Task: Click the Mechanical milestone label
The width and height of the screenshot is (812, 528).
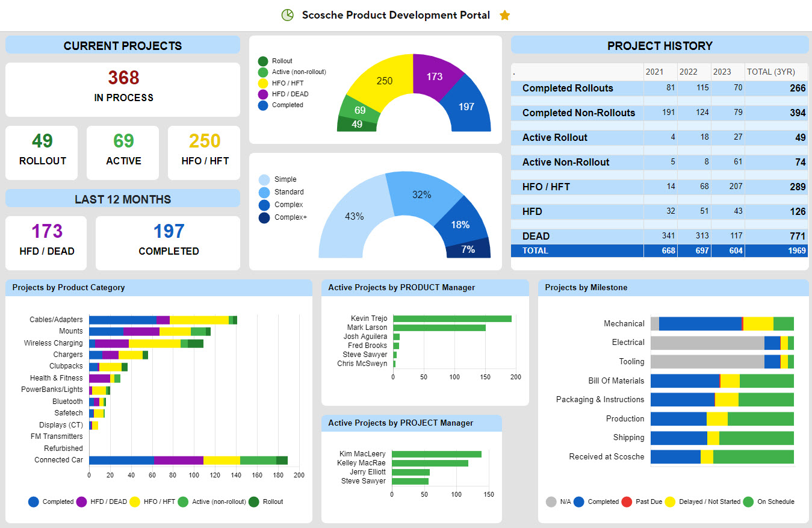Action: (x=624, y=323)
